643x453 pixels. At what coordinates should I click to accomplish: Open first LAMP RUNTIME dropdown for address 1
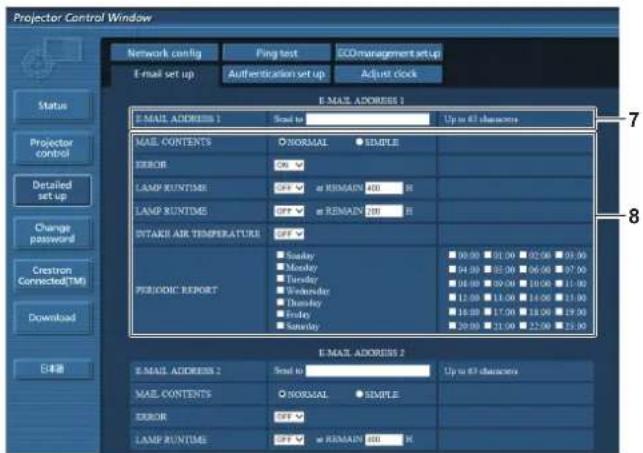tap(289, 188)
